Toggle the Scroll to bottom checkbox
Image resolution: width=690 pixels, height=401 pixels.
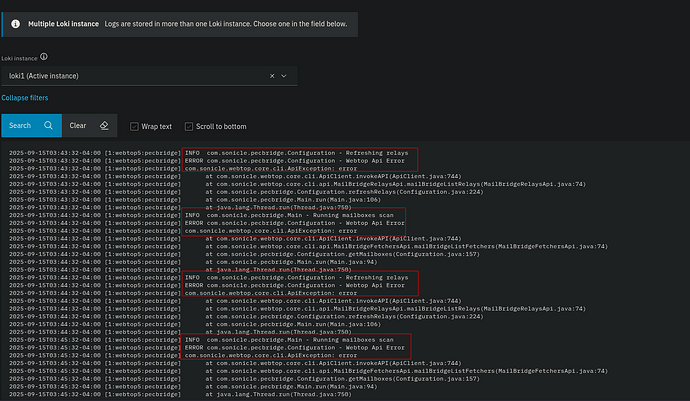tap(188, 127)
